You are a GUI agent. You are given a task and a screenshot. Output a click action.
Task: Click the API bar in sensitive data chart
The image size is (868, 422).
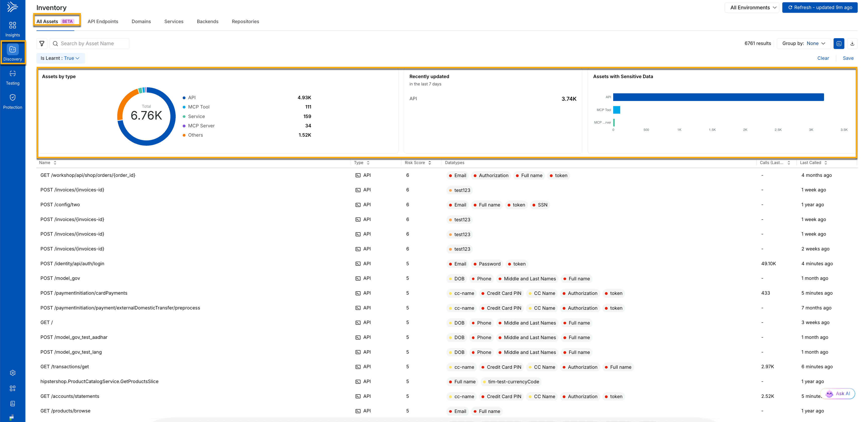click(718, 97)
